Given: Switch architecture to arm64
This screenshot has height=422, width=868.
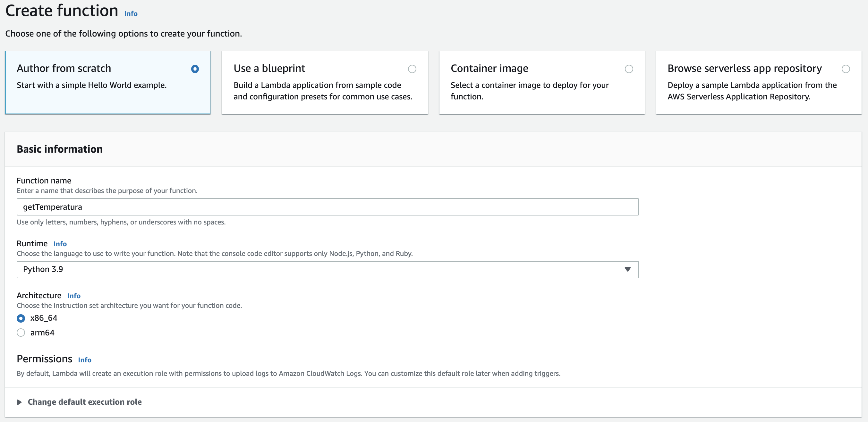Looking at the screenshot, I should point(21,333).
